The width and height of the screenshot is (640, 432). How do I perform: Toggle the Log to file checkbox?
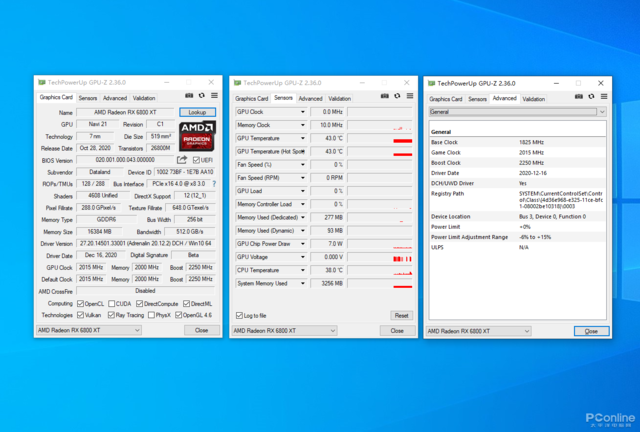[x=240, y=316]
